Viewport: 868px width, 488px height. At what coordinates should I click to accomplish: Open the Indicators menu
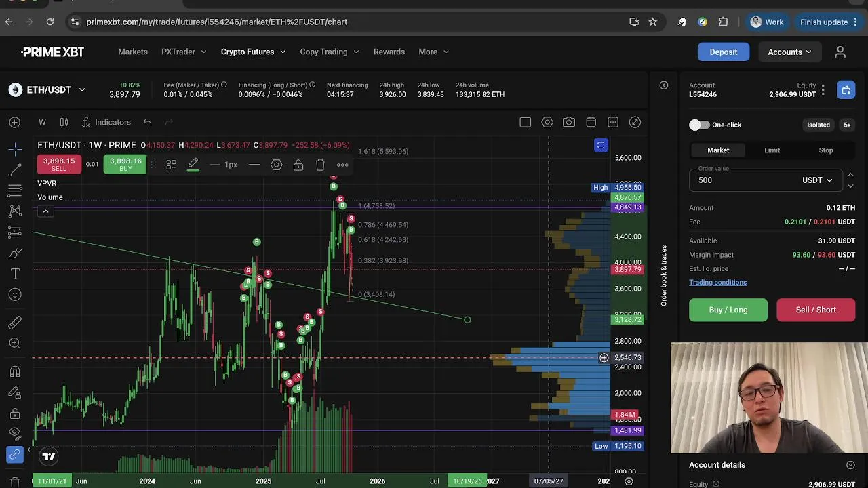tap(106, 123)
